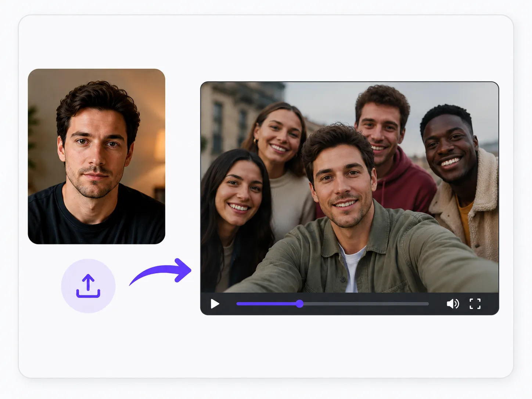The height and width of the screenshot is (399, 532).
Task: Click the purple progress slider handle
Action: (x=300, y=304)
